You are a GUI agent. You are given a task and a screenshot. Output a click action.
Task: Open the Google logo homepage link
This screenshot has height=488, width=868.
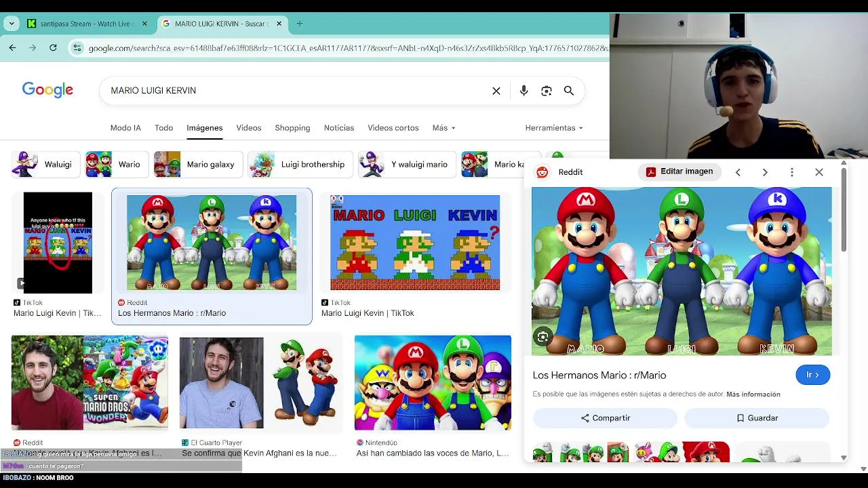(x=47, y=90)
